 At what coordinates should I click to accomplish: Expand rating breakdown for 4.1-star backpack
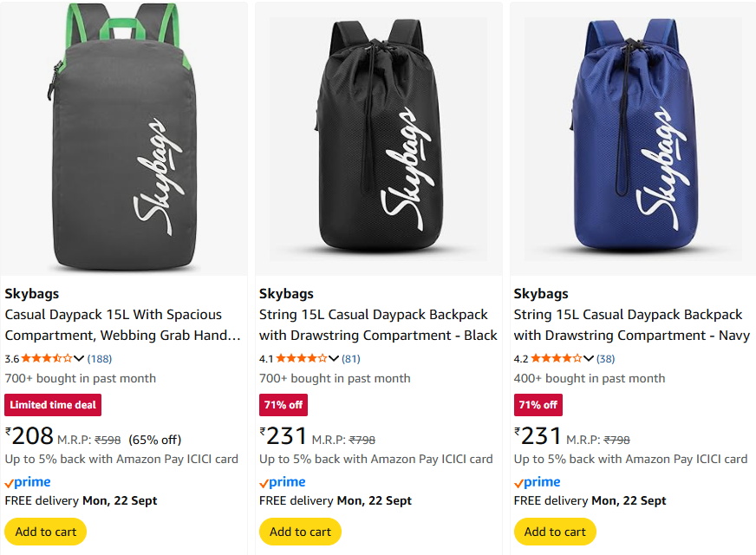334,358
